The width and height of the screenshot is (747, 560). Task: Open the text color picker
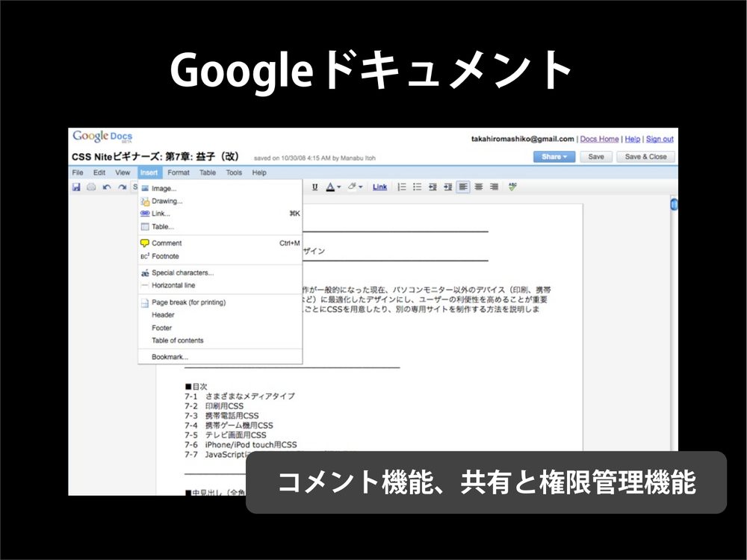pos(333,187)
